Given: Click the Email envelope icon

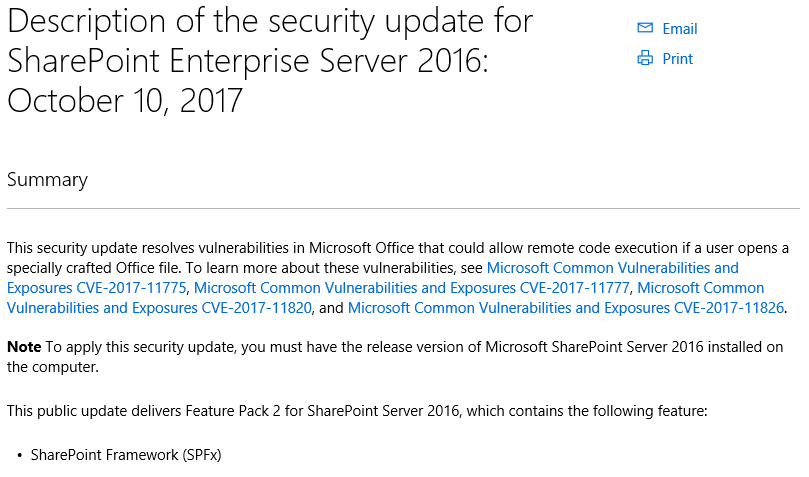Looking at the screenshot, I should point(644,28).
